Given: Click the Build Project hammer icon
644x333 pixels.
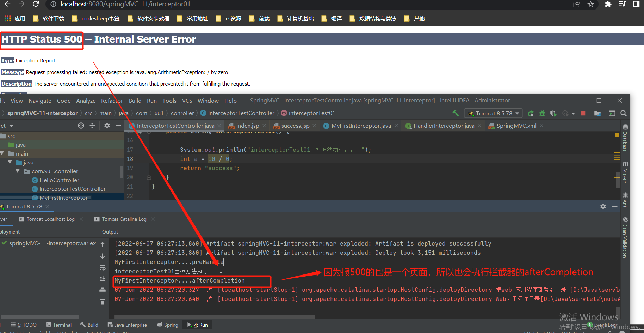Looking at the screenshot, I should [x=456, y=113].
